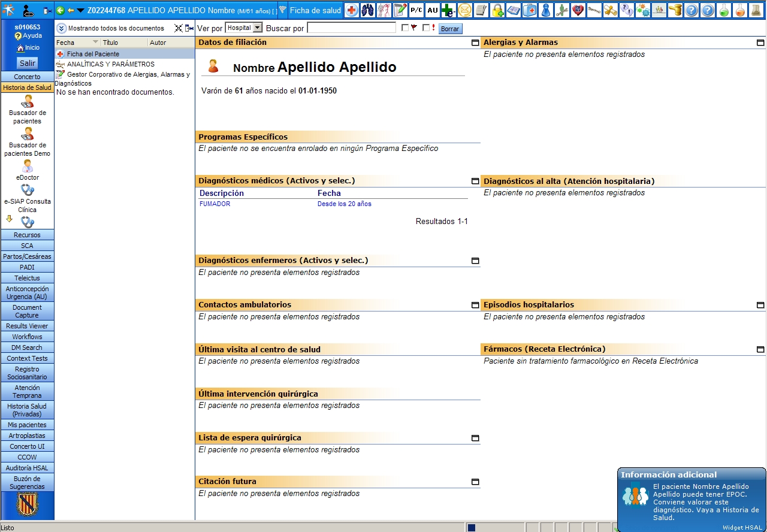Maximize the Contactos ambulatorios panel
This screenshot has width=767, height=532.
coord(475,306)
